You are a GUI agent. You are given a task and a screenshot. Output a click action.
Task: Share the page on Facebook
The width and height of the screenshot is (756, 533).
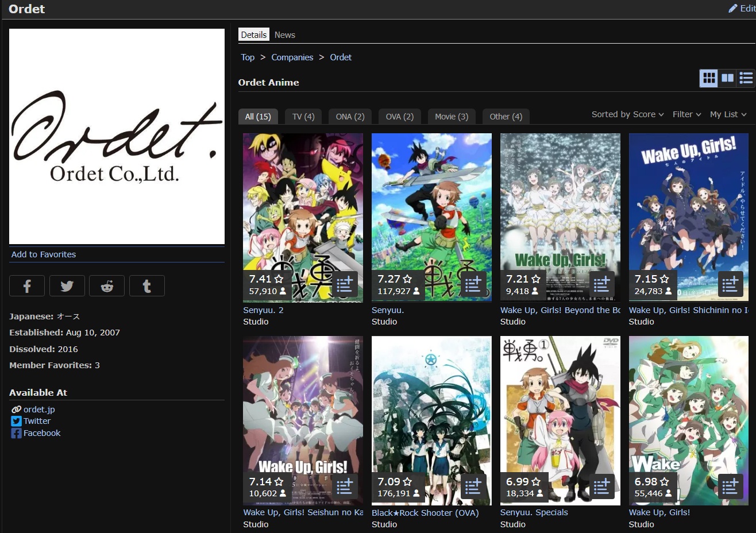tap(26, 286)
